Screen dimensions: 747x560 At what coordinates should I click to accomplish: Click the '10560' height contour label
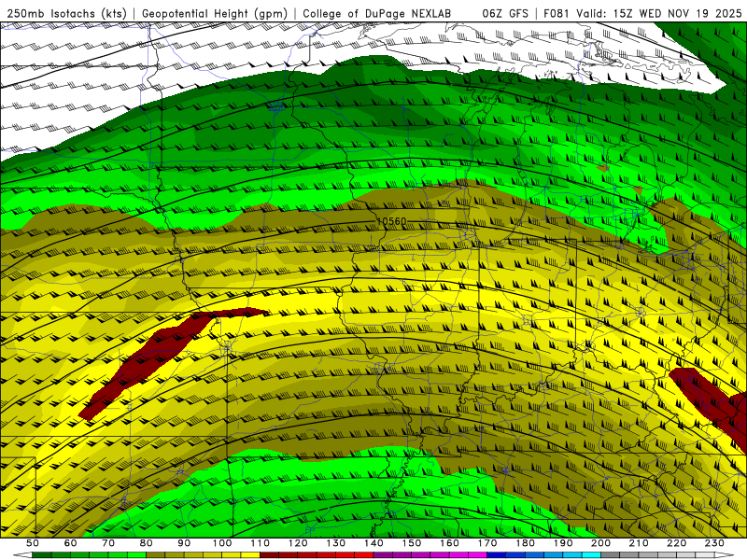(391, 221)
